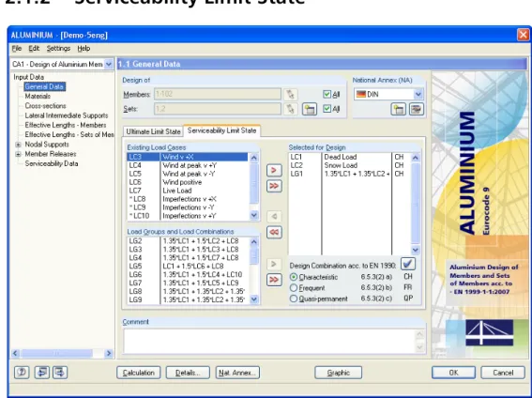Select LG5 row in load groups list

tap(188, 267)
